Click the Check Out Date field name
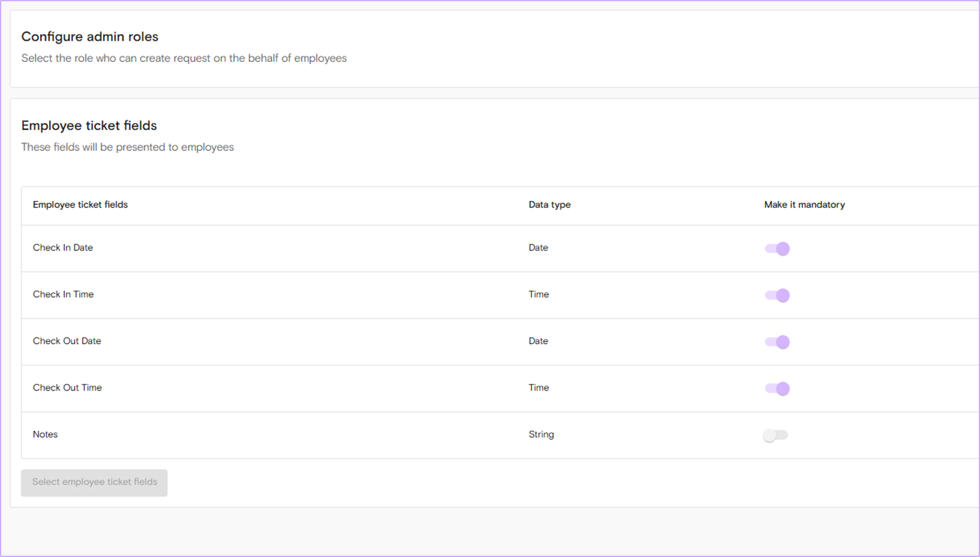 [x=67, y=341]
